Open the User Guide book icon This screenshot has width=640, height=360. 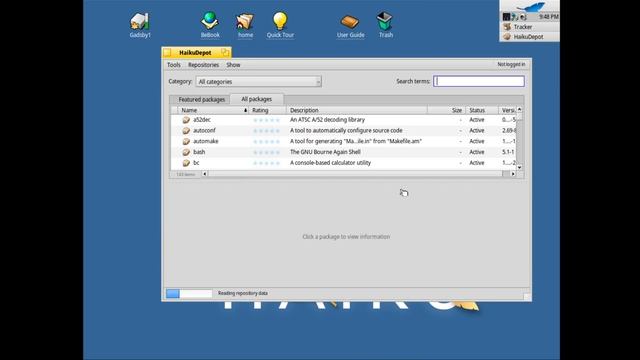(350, 22)
